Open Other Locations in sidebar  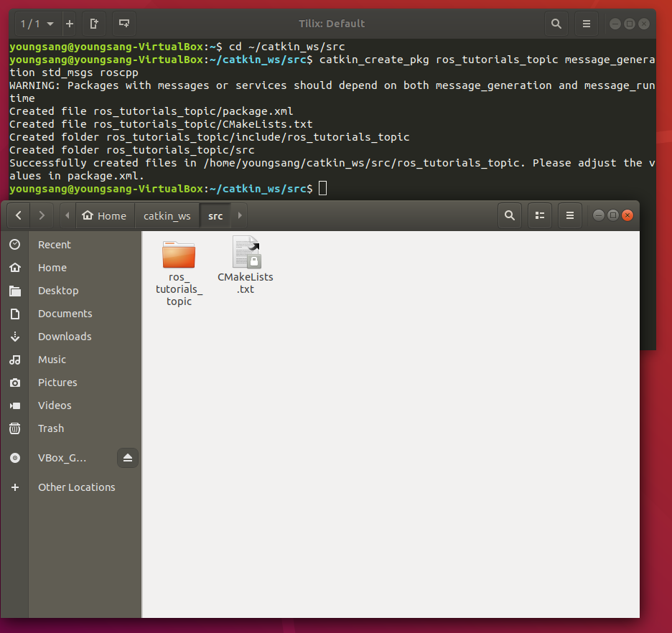[x=71, y=487]
